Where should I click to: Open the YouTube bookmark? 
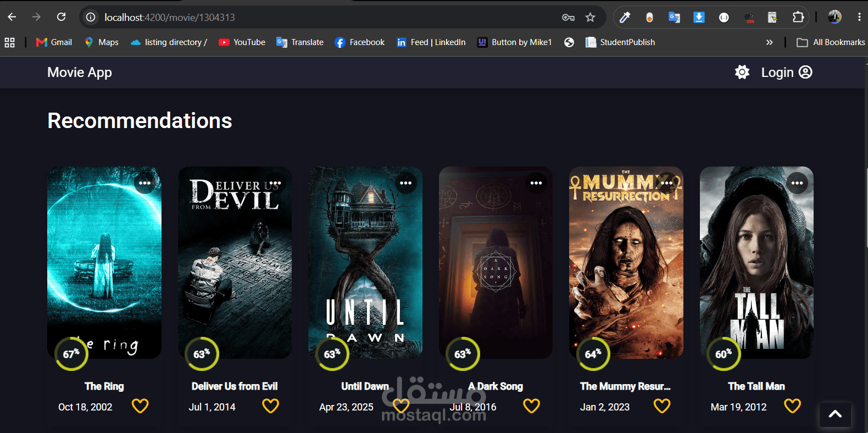pyautogui.click(x=242, y=42)
